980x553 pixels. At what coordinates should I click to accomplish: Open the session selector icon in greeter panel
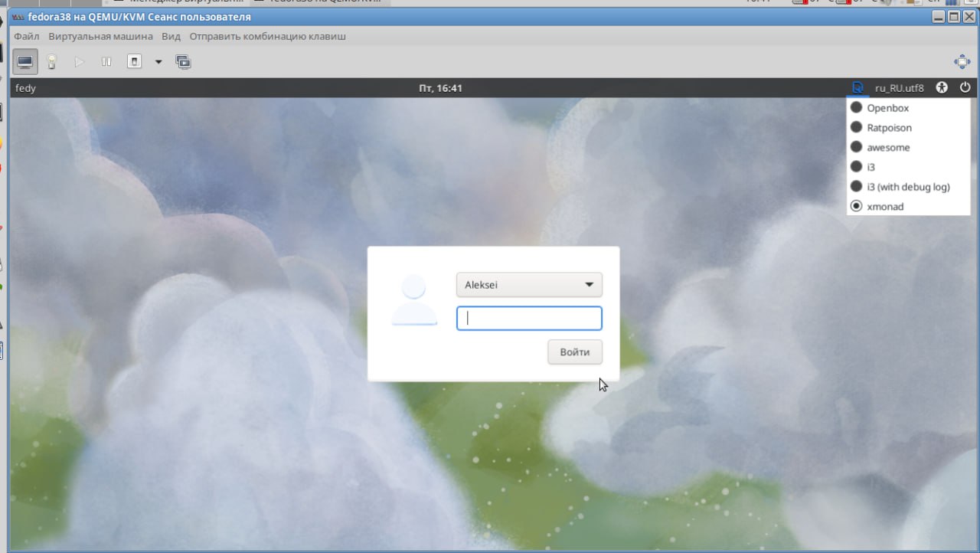pos(858,88)
